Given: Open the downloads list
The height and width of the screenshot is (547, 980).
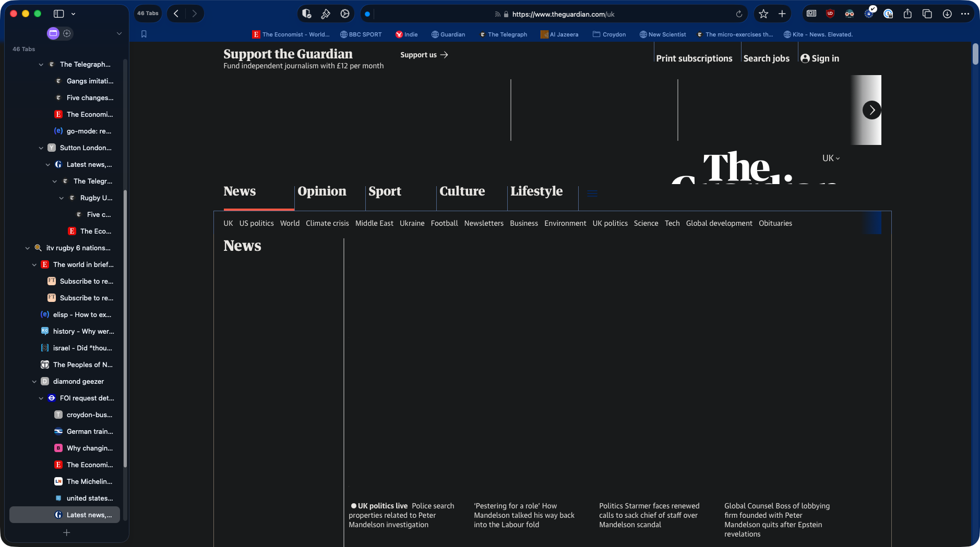Looking at the screenshot, I should pos(947,14).
